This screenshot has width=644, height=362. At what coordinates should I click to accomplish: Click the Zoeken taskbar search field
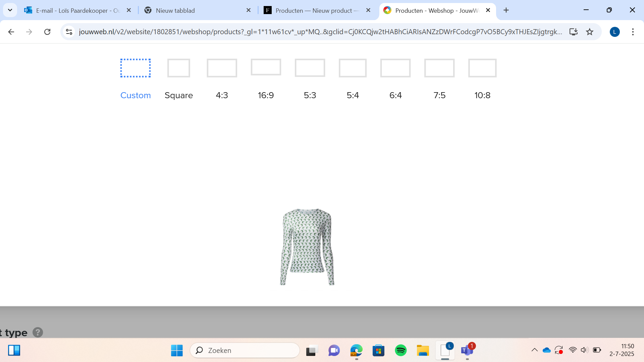pos(245,350)
